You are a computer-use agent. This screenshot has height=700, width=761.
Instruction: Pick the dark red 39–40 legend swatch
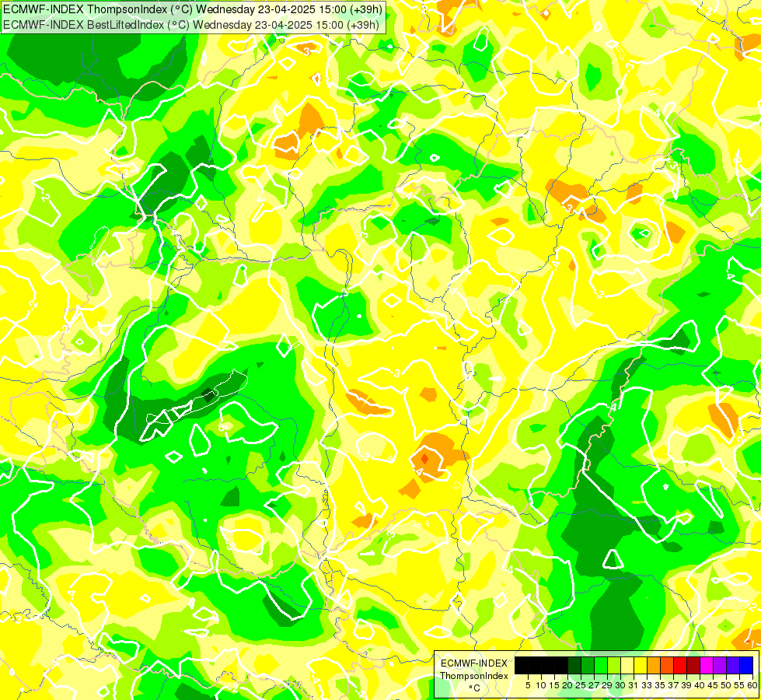pos(693,666)
